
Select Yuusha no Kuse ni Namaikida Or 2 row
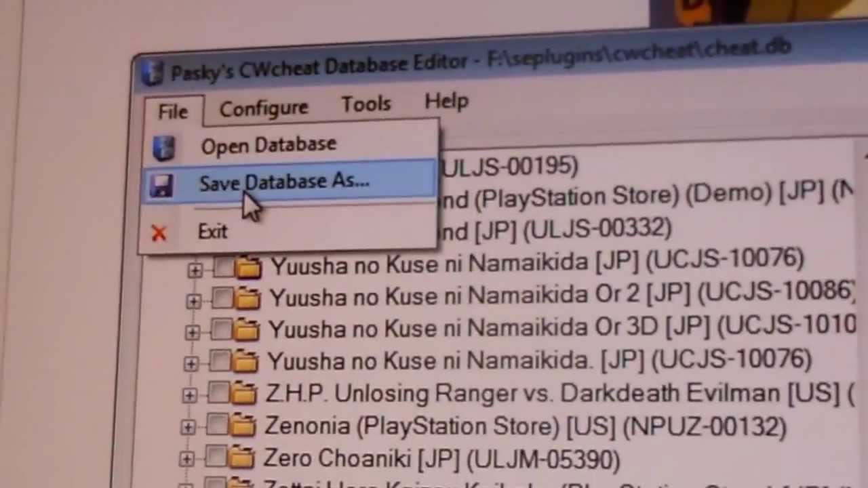point(563,293)
